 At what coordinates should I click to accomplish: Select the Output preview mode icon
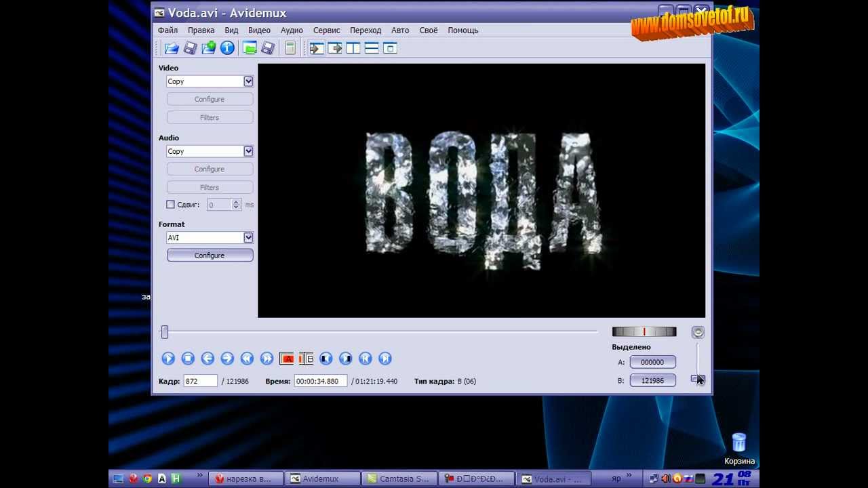[335, 48]
